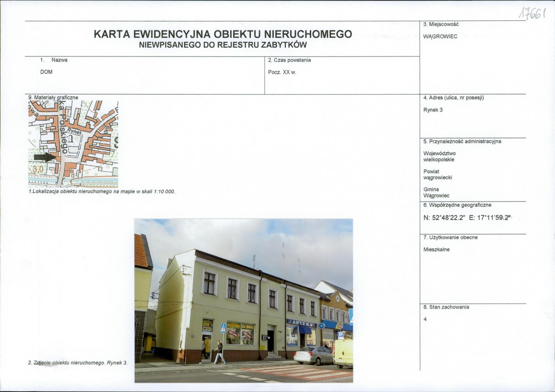Click the condition value '4'
The height and width of the screenshot is (392, 555).
click(x=425, y=319)
